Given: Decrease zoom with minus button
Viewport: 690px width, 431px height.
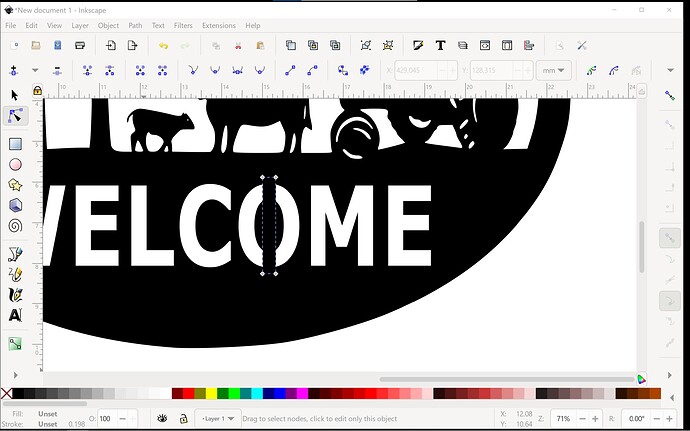Looking at the screenshot, I should point(583,419).
